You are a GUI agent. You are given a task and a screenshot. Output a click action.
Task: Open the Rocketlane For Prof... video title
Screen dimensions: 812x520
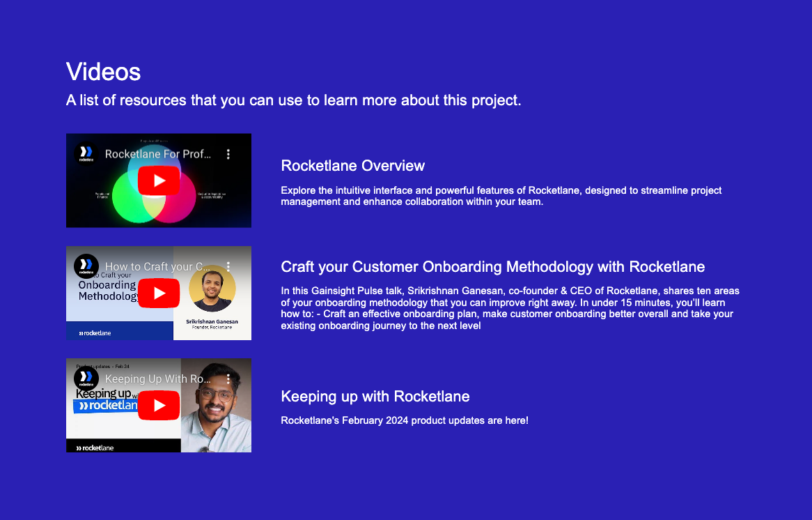coord(158,154)
